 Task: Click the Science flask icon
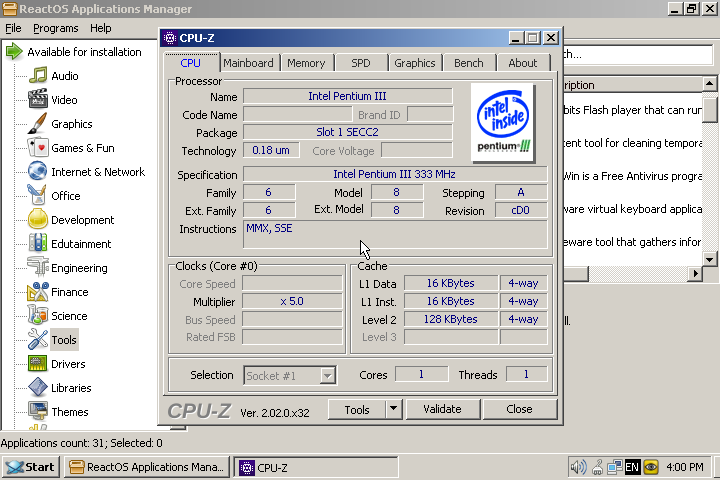click(x=38, y=316)
